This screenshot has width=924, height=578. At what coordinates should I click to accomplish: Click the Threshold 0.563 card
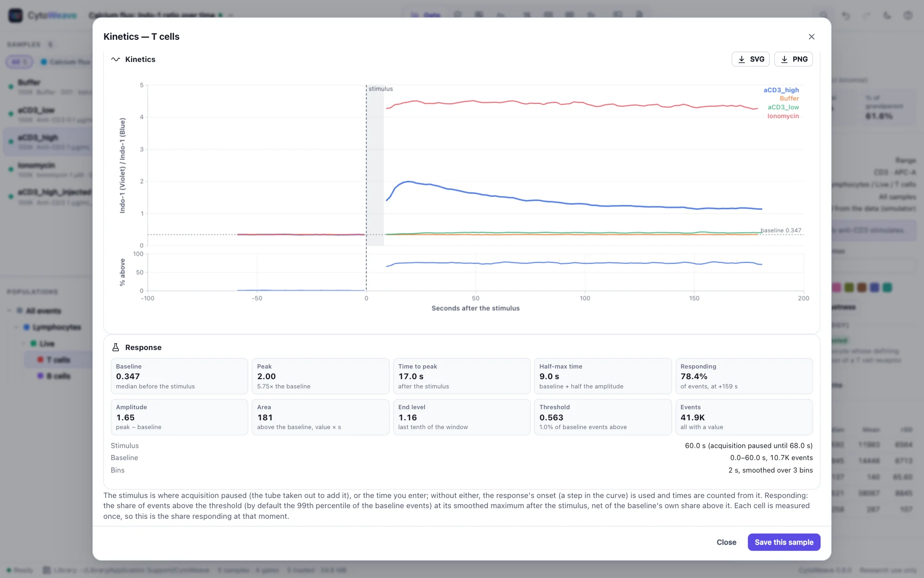(x=603, y=417)
